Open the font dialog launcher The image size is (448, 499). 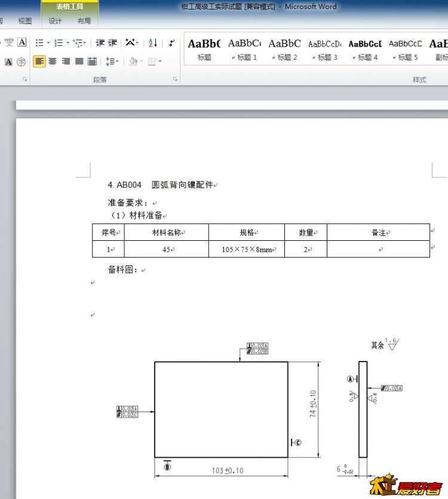[x=25, y=79]
